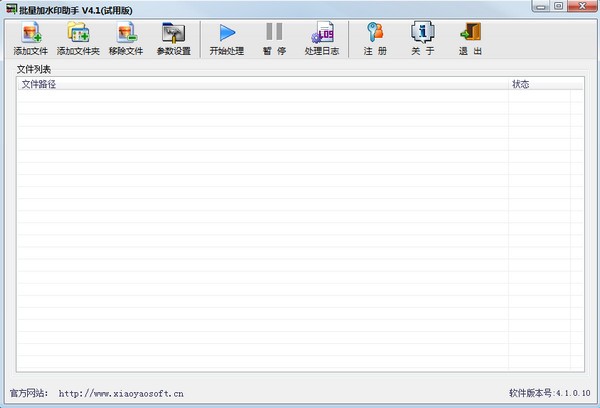
Task: Click the 注册 (Register) key icon
Action: (x=375, y=37)
